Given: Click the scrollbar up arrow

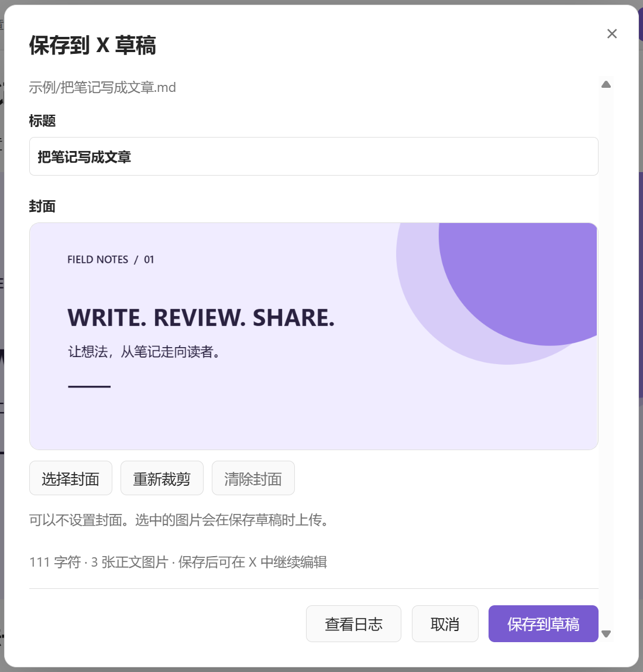Looking at the screenshot, I should pyautogui.click(x=606, y=84).
